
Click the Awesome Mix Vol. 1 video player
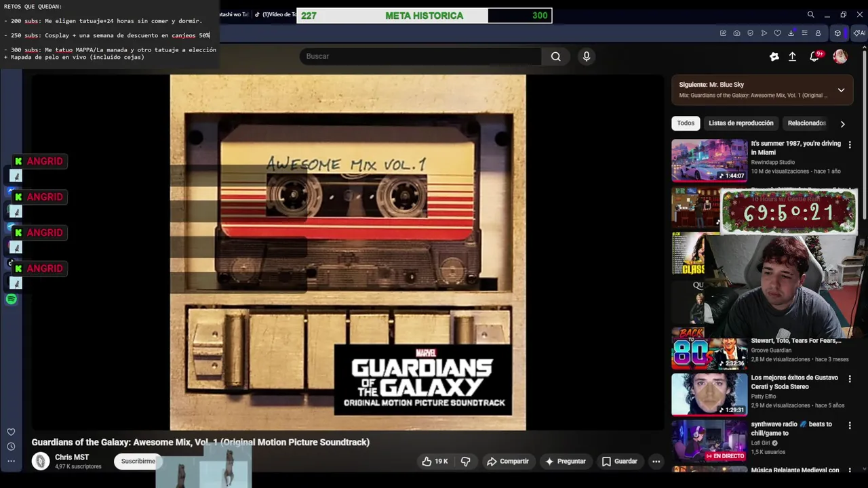point(348,252)
